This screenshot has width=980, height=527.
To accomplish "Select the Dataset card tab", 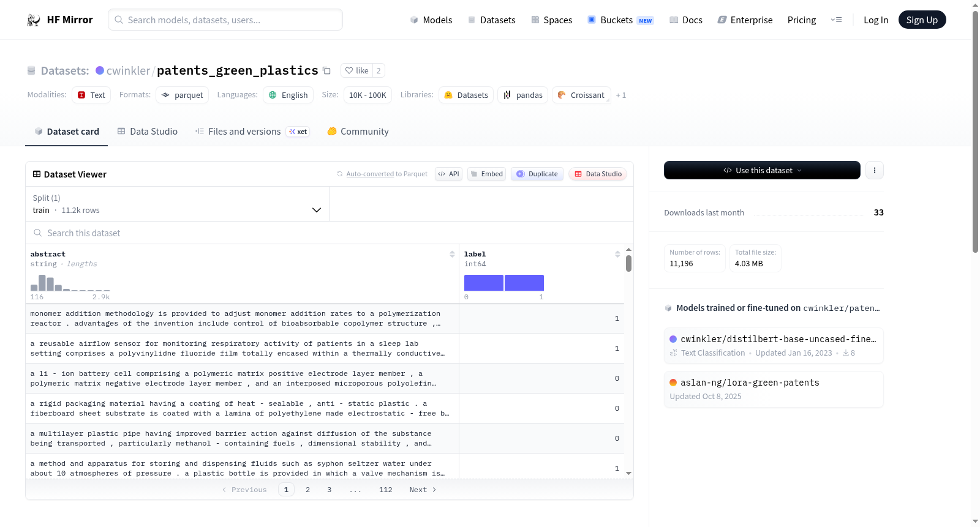I will 67,132.
